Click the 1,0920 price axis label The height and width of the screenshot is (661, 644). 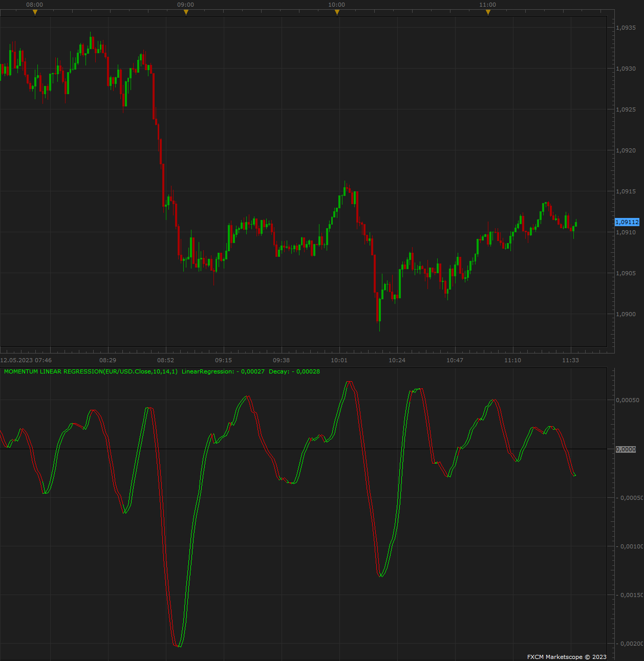(626, 150)
